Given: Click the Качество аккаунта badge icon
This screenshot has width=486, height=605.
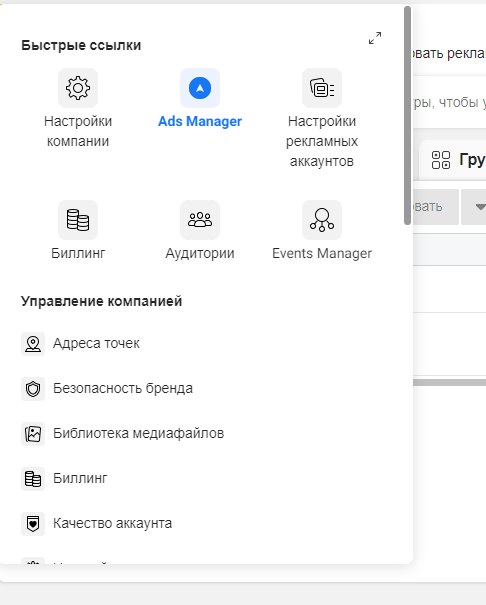Looking at the screenshot, I should (33, 524).
